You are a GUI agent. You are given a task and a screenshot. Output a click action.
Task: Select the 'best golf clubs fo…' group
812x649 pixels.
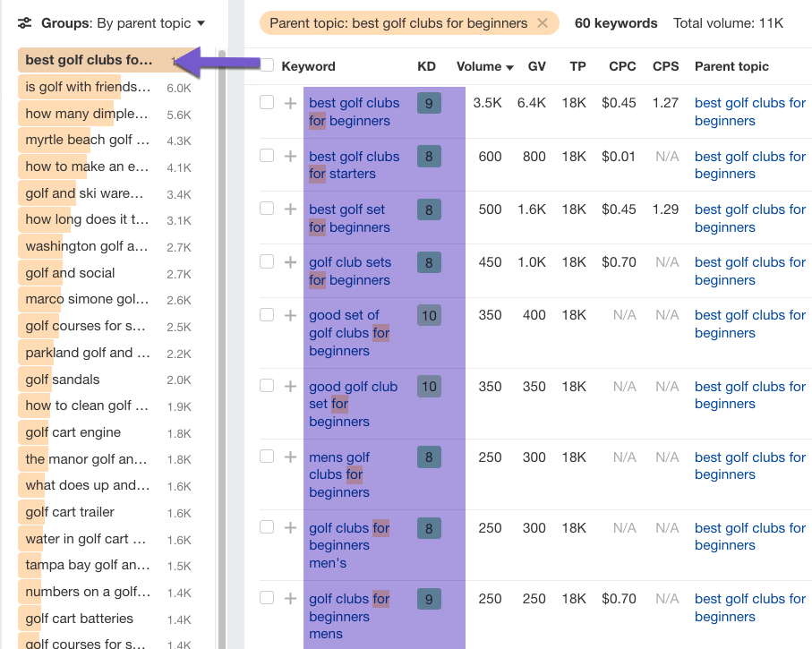(107, 60)
